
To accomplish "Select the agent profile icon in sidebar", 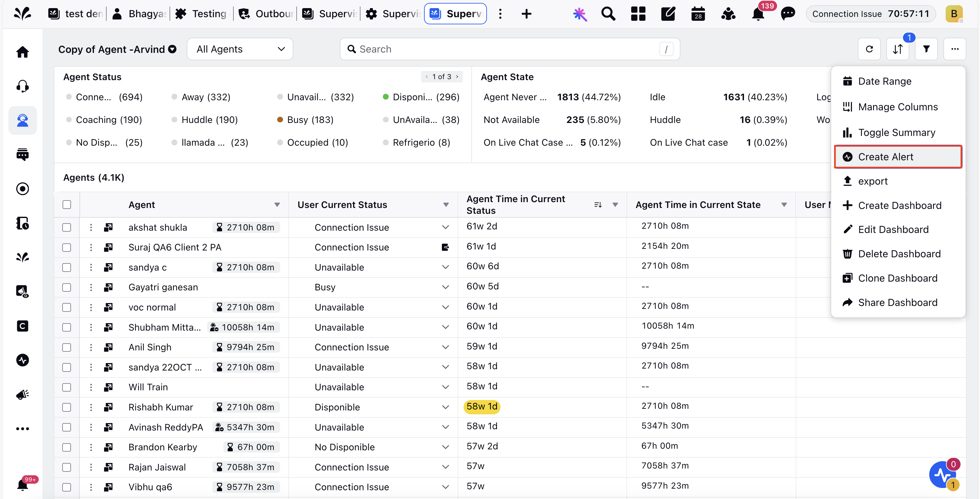I will click(22, 120).
